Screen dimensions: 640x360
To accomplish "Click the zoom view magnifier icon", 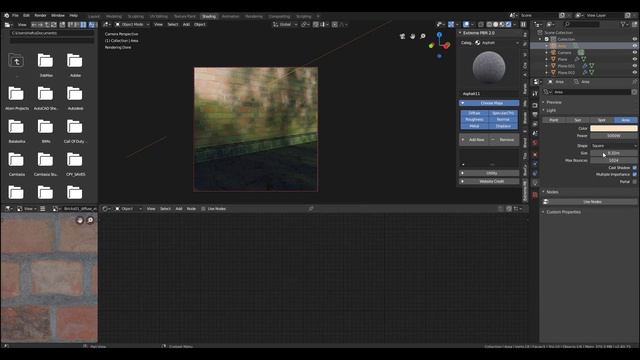I will coord(423,36).
